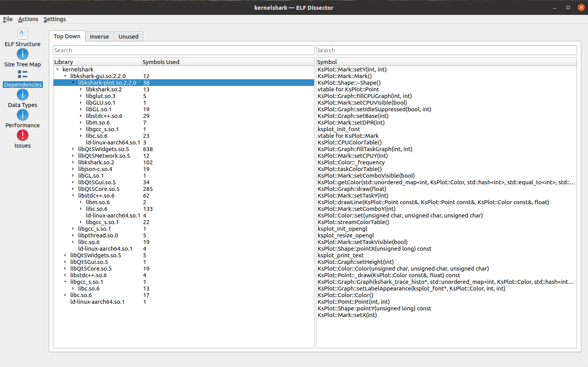Switch to the Inverse tab
588x367 pixels.
(x=99, y=37)
